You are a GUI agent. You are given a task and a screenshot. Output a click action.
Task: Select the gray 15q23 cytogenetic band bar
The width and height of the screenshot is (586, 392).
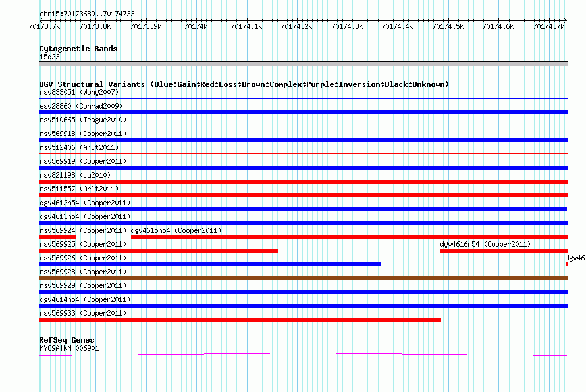pyautogui.click(x=303, y=64)
